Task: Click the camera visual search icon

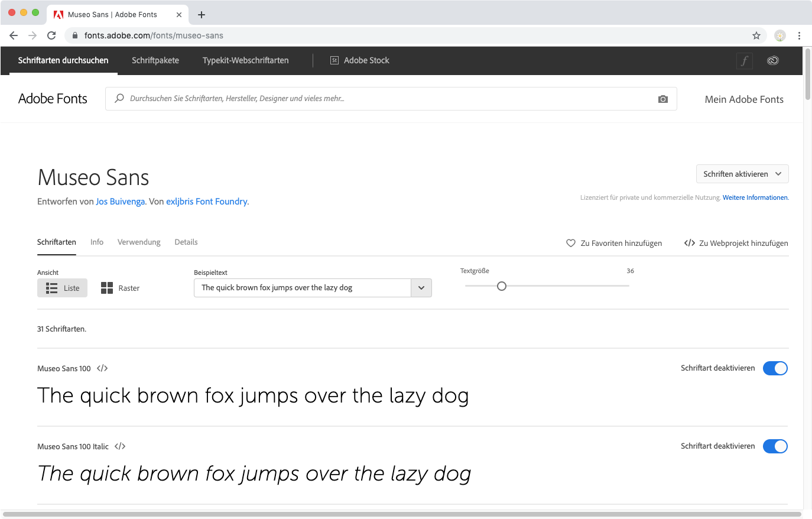Action: coord(662,99)
